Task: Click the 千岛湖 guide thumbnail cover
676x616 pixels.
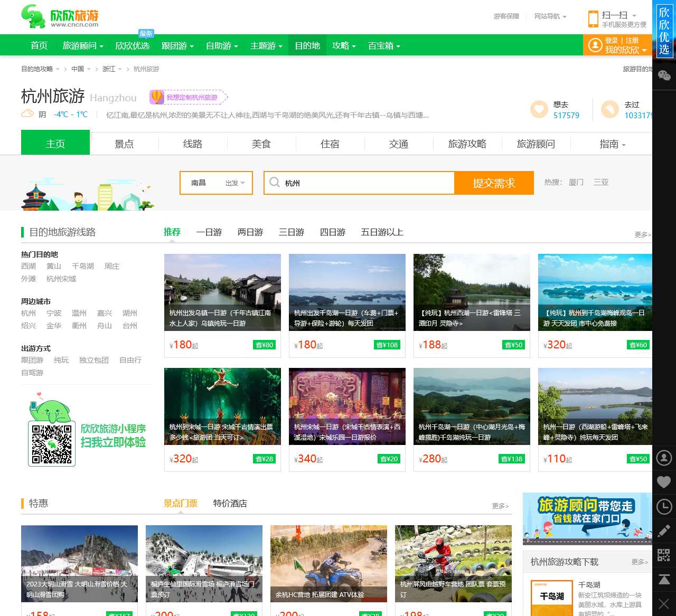Action: [x=551, y=597]
